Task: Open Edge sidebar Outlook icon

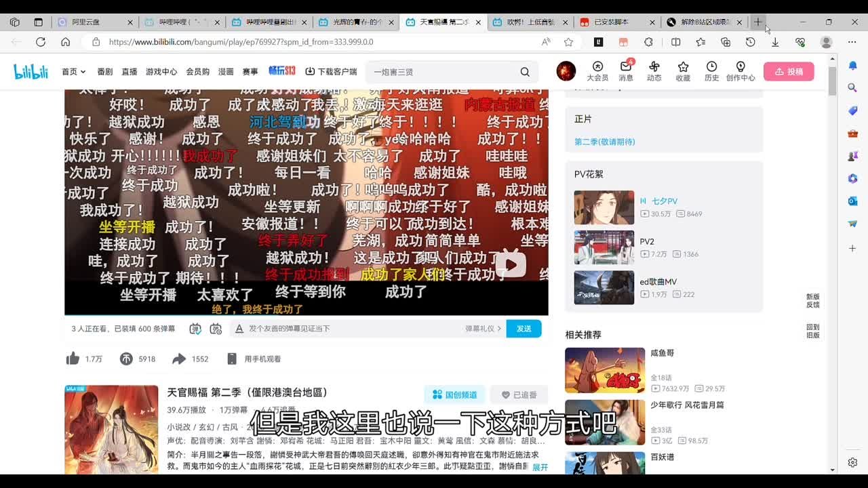Action: 853,201
